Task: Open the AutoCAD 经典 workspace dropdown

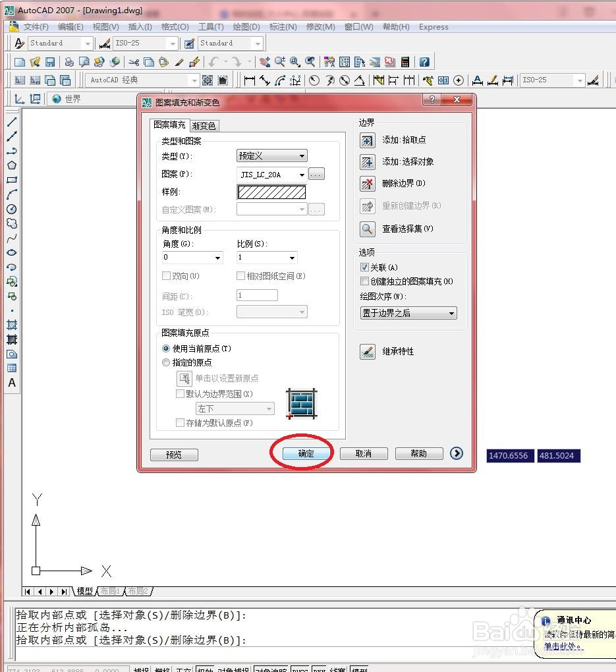Action: [x=142, y=80]
